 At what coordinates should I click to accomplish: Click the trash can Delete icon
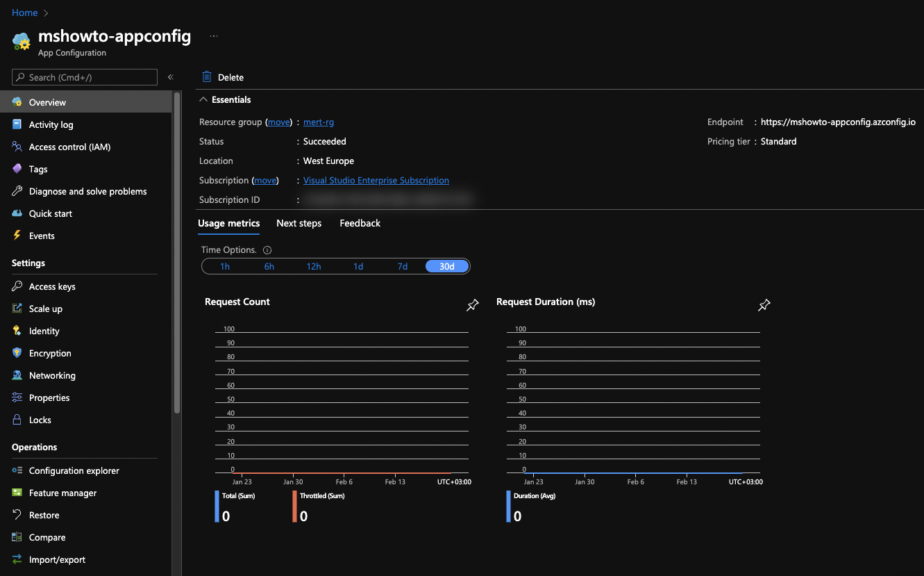point(207,77)
